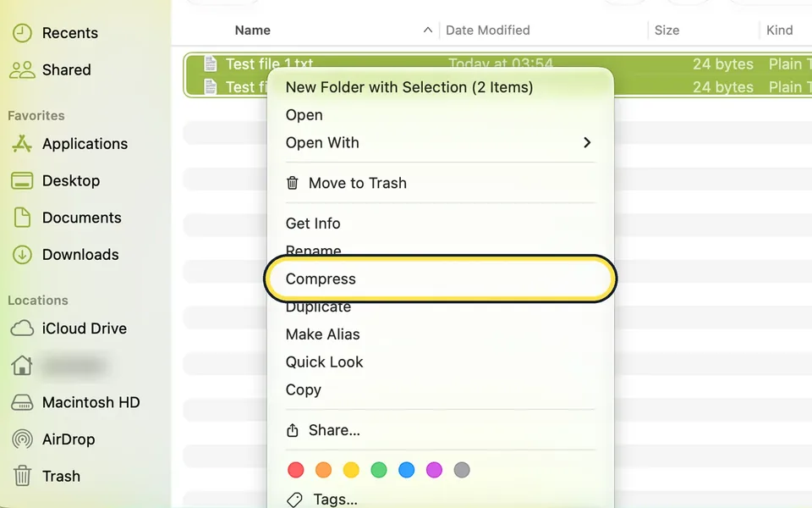The width and height of the screenshot is (812, 508).
Task: Choose Share… from the context menu
Action: click(334, 430)
